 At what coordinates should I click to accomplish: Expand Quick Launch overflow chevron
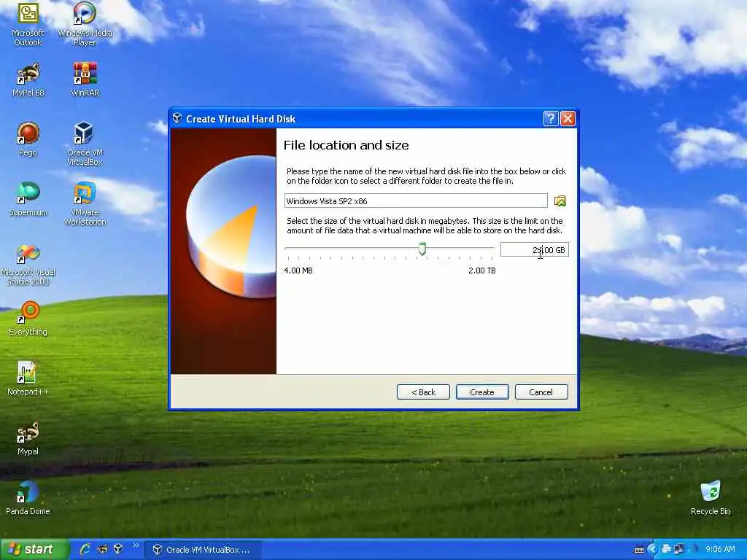[x=136, y=545]
